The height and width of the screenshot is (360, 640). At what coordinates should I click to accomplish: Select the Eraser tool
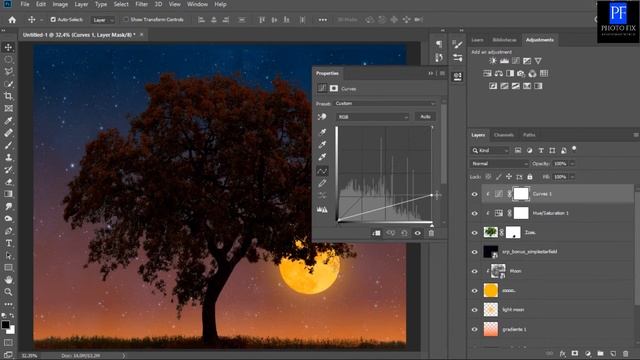[8, 182]
